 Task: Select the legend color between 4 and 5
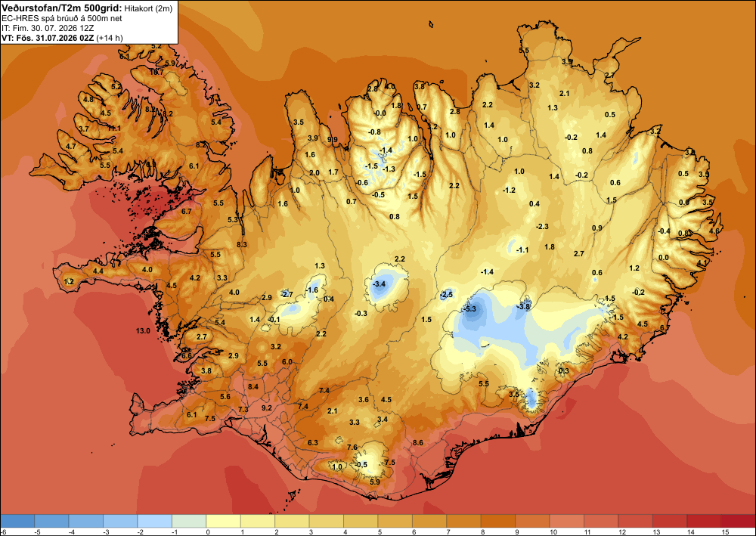point(361,521)
